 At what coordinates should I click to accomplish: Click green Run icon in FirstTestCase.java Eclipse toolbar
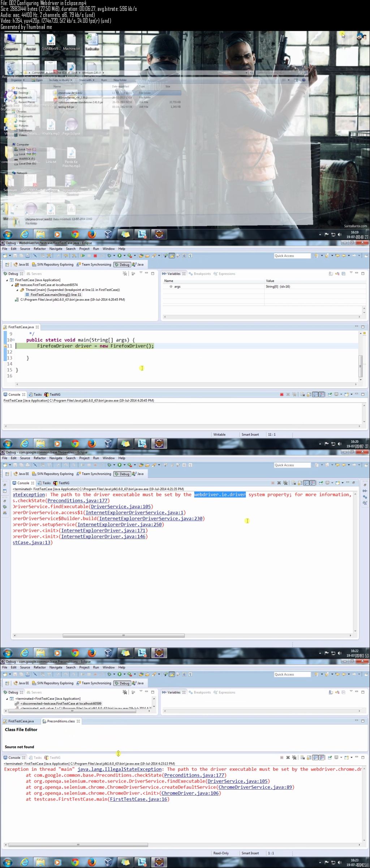(119, 256)
